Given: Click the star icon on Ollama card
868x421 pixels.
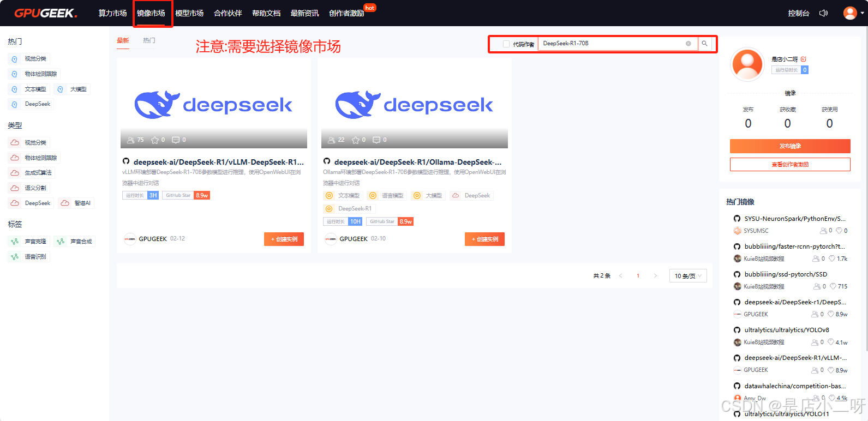Looking at the screenshot, I should (x=356, y=140).
